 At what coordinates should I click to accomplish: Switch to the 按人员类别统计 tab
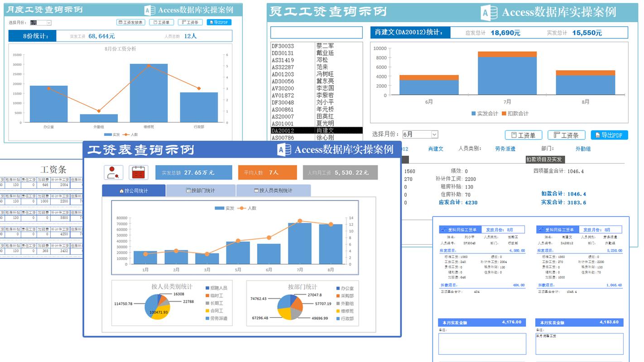point(274,190)
